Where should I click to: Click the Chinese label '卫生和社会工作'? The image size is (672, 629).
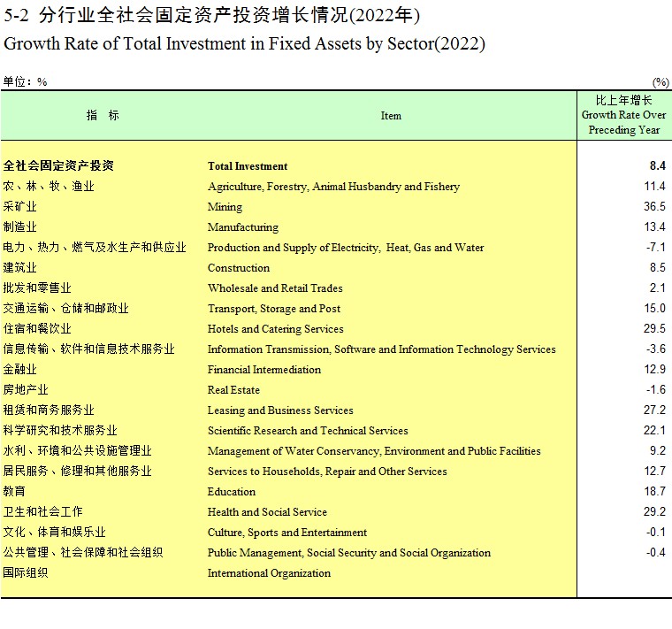(x=42, y=511)
